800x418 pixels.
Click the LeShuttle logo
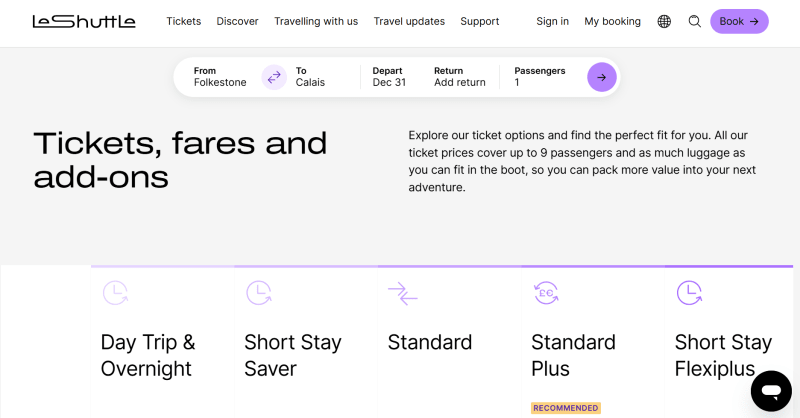point(84,21)
